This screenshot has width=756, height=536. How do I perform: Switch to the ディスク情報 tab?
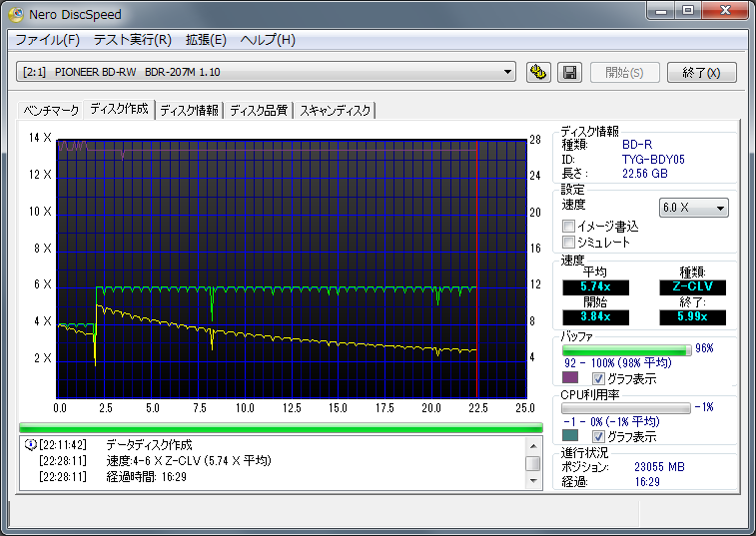tap(189, 111)
